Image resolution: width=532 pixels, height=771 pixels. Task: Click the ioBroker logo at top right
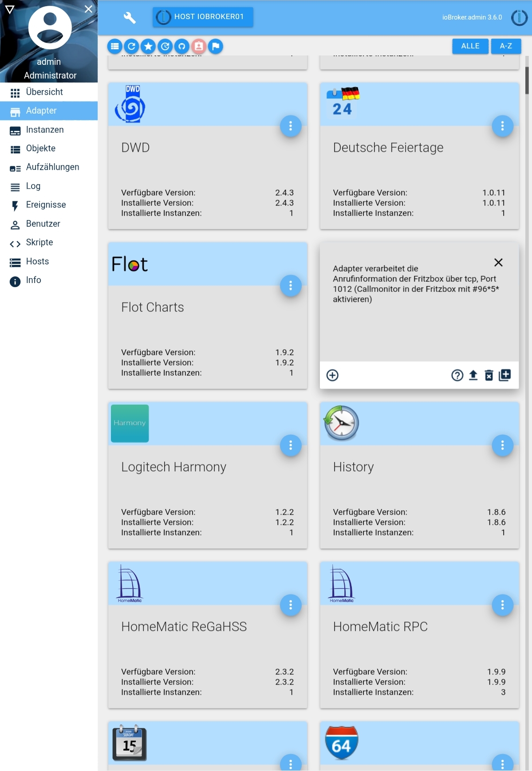[519, 17]
